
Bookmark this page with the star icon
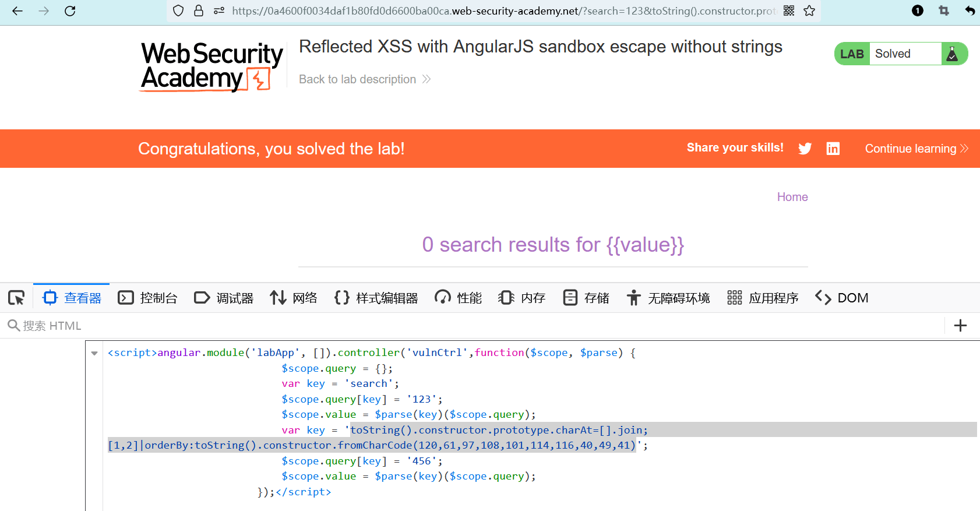point(809,11)
